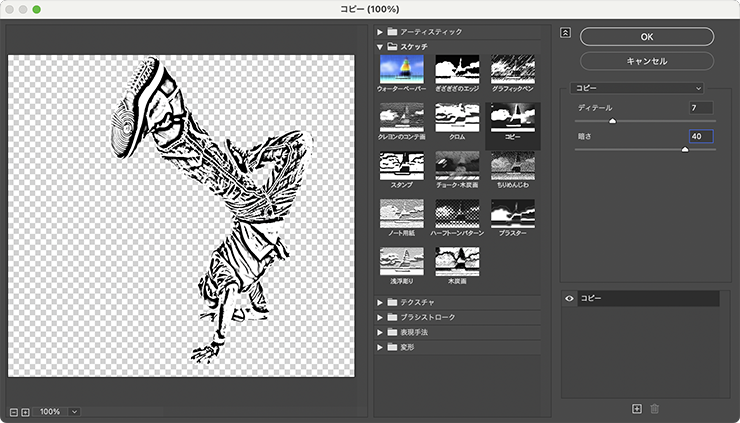The width and height of the screenshot is (740, 423).
Task: Collapse the filter thumbnail panel toggle
Action: click(566, 32)
